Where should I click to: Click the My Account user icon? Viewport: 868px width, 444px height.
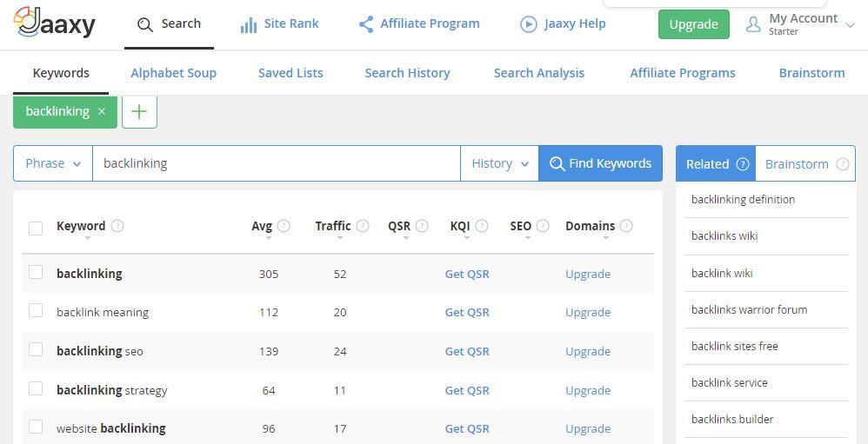coord(753,24)
